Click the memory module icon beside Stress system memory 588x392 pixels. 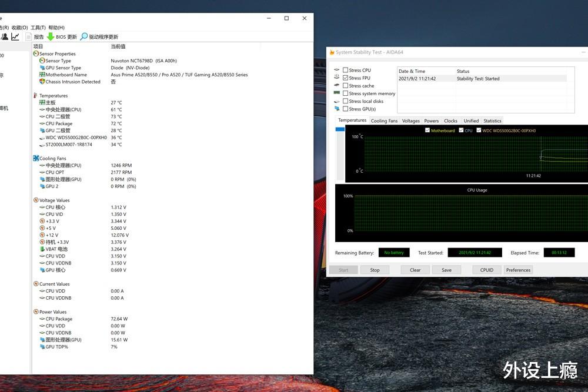click(x=337, y=93)
